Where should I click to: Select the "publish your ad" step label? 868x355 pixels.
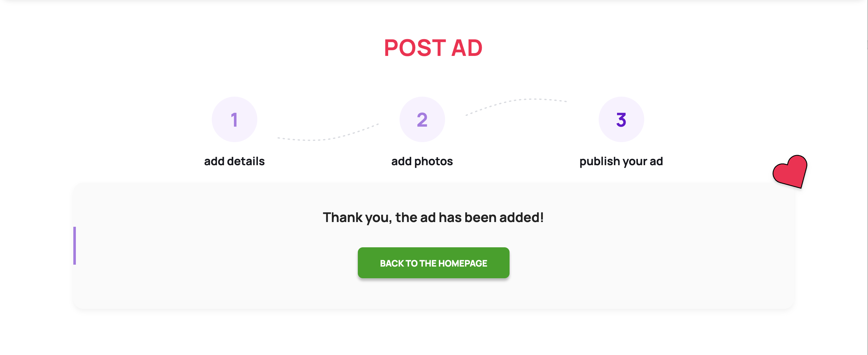coord(621,162)
